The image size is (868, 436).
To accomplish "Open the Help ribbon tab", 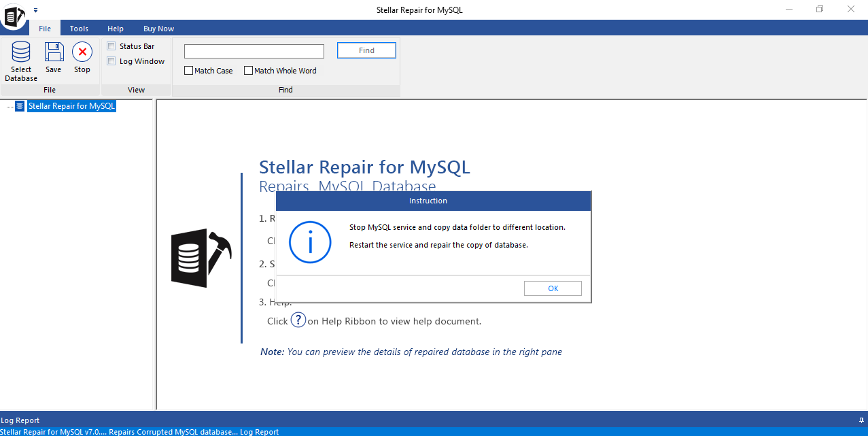I will tap(116, 29).
